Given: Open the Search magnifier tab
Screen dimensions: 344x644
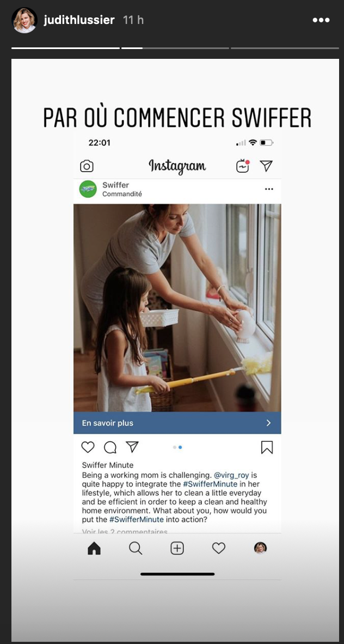Looking at the screenshot, I should tap(136, 548).
